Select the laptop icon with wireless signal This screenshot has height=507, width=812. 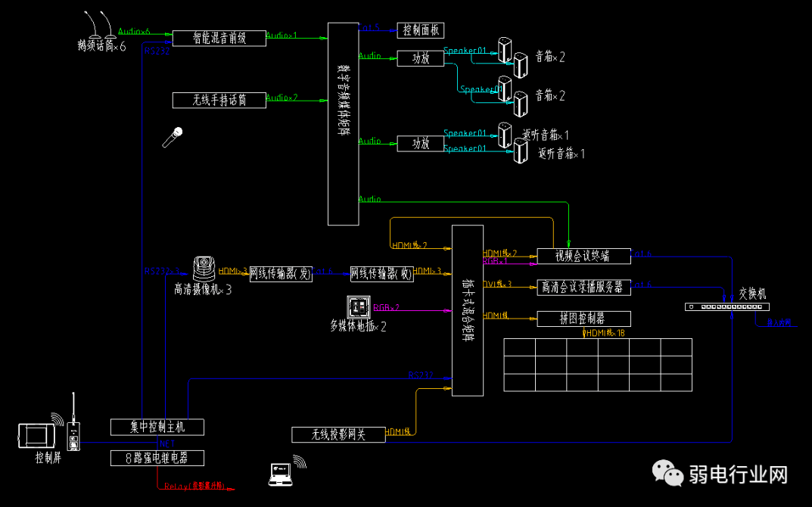point(281,473)
